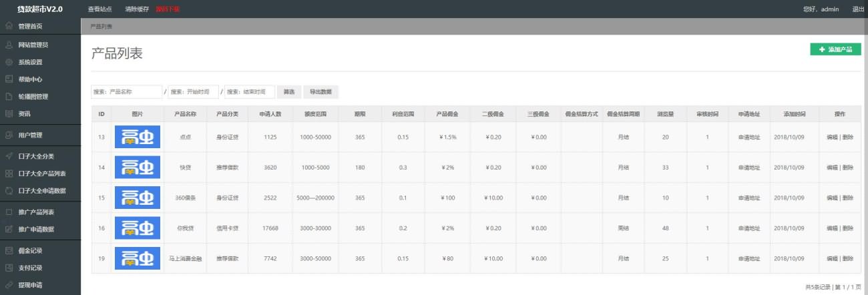Click 申请地址 link in the 你我贷 row
Image resolution: width=868 pixels, height=295 pixels.
click(x=749, y=228)
